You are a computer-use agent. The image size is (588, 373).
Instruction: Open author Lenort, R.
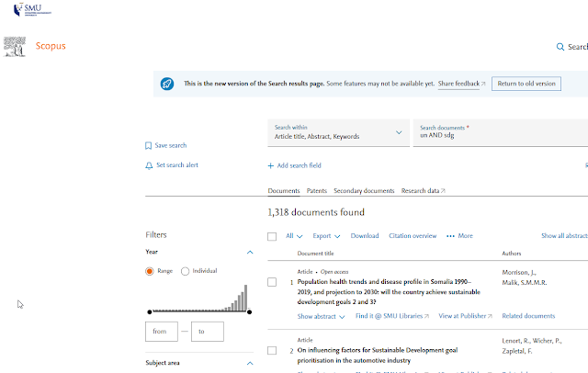click(x=516, y=341)
